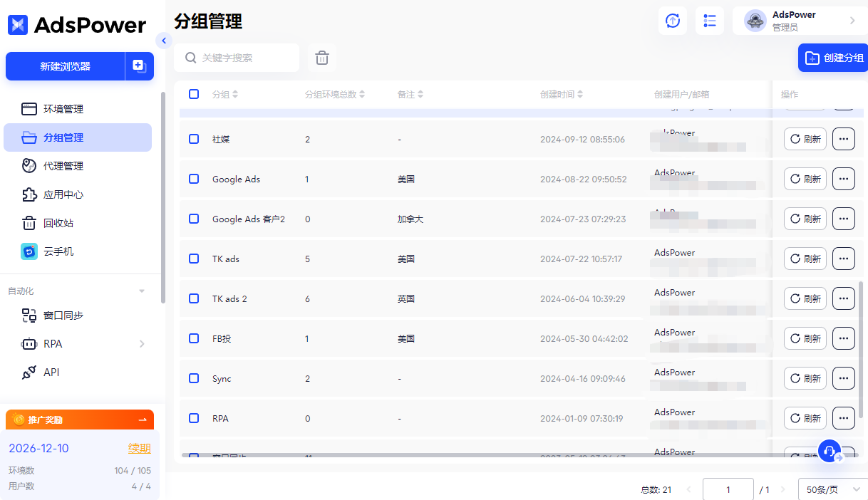The height and width of the screenshot is (500, 868).
Task: Open 回收站 from the sidebar
Action: click(58, 223)
